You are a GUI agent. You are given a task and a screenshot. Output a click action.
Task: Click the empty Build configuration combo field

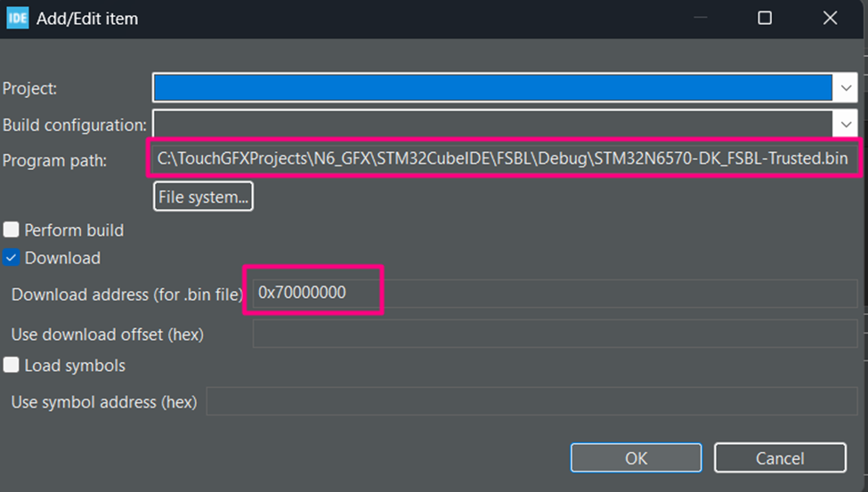pyautogui.click(x=491, y=124)
